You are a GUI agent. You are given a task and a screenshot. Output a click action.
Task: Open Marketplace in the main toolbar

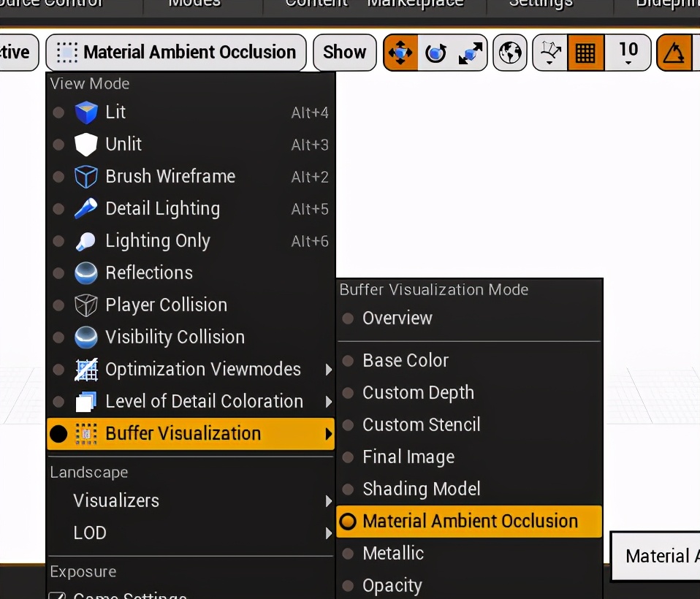416,4
